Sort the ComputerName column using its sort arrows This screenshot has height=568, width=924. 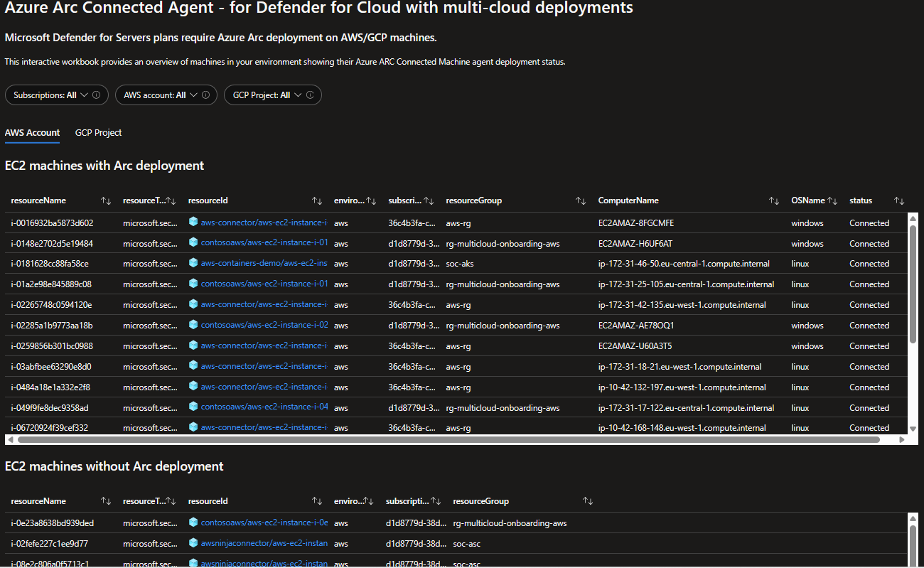click(x=773, y=200)
